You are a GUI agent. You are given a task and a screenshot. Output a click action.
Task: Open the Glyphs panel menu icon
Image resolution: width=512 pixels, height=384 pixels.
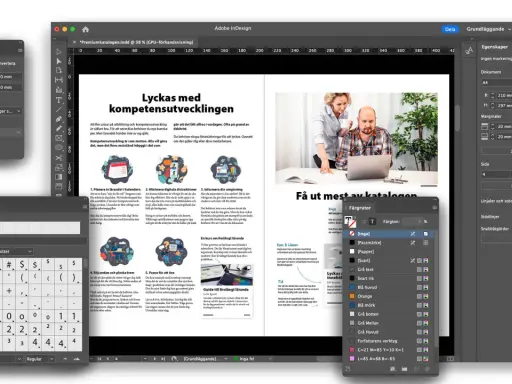pos(84,207)
